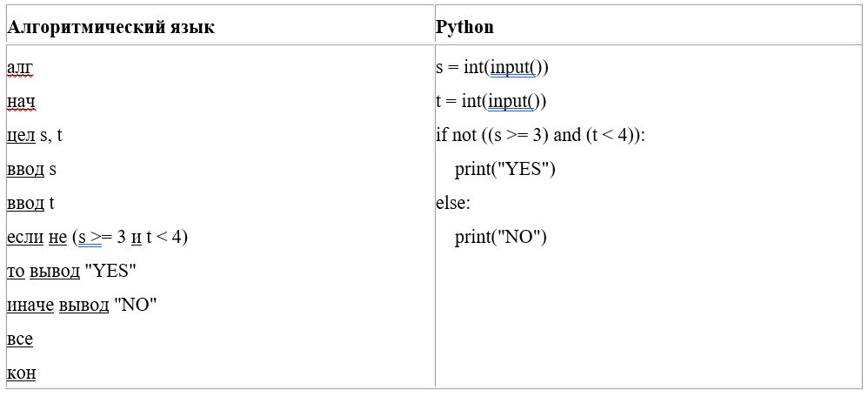Click the word "кон" in left column
The width and height of the screenshot is (868, 397).
[x=21, y=373]
